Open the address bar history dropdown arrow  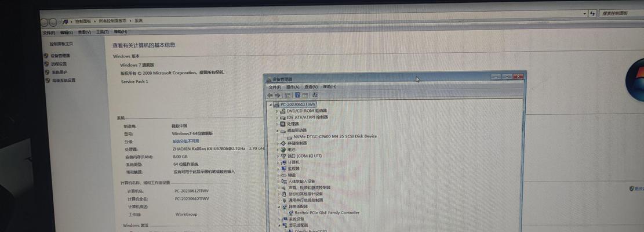[x=585, y=13]
